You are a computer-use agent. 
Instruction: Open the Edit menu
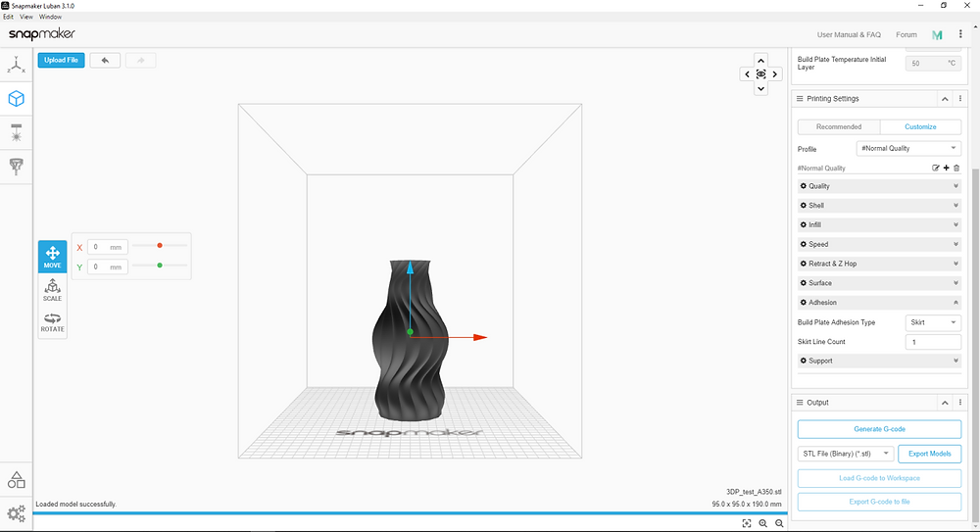[8, 17]
